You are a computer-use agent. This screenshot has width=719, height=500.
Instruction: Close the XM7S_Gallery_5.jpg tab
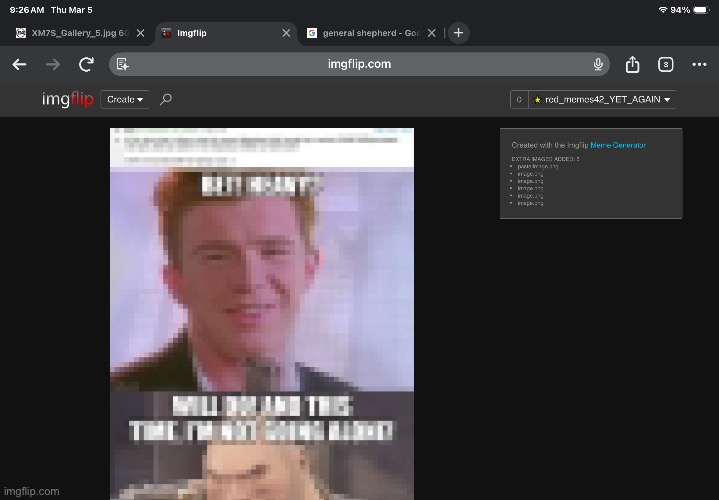(x=141, y=33)
